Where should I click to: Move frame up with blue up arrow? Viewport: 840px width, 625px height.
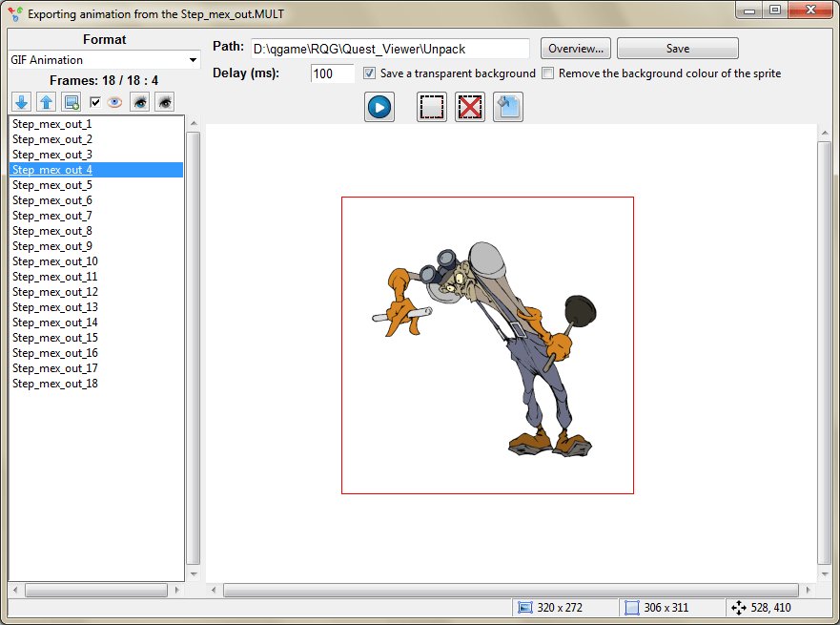pos(47,102)
